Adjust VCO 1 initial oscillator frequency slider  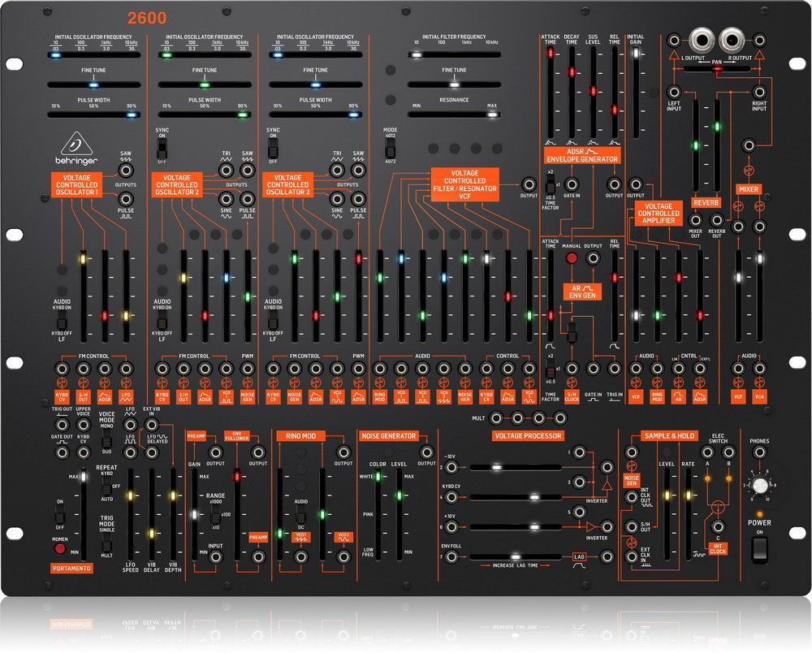93,54
